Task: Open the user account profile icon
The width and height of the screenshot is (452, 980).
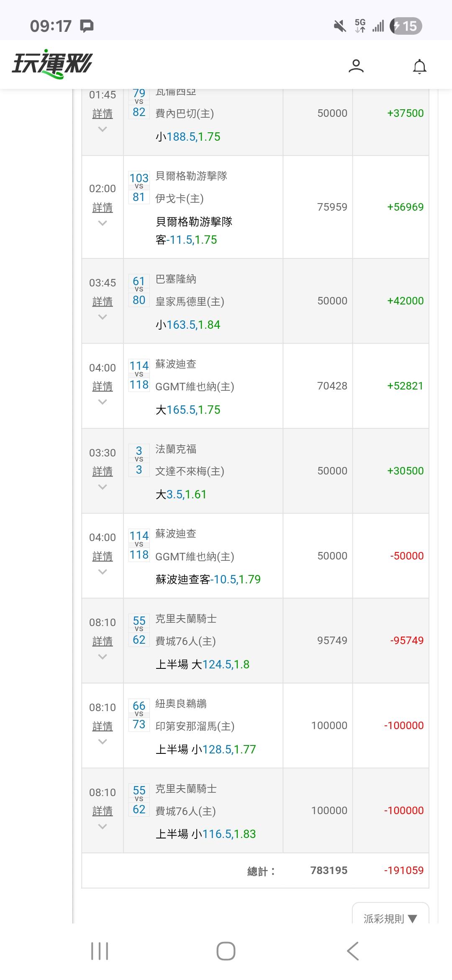Action: point(356,66)
